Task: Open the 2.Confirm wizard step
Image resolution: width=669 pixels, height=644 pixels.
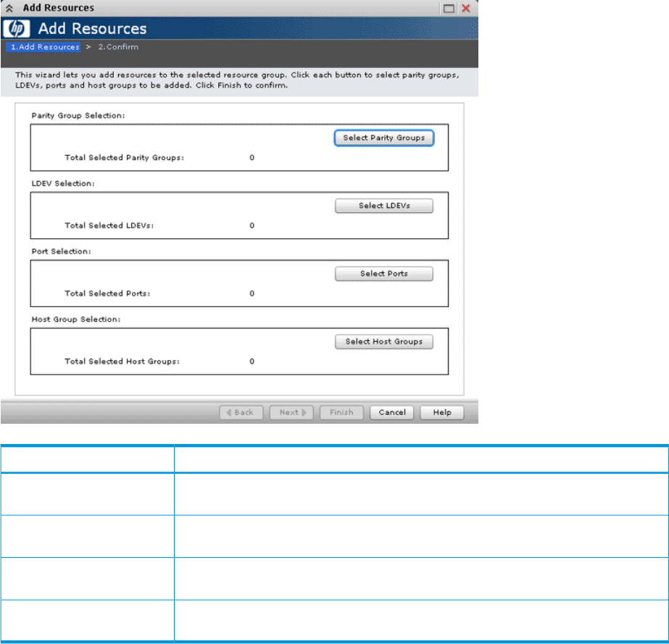Action: 118,47
